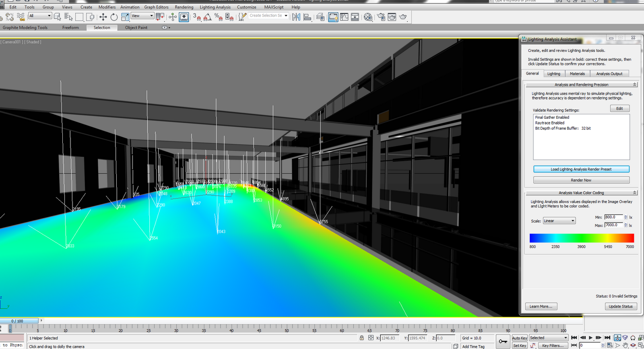
Task: Go to end frame
Action: click(x=607, y=338)
